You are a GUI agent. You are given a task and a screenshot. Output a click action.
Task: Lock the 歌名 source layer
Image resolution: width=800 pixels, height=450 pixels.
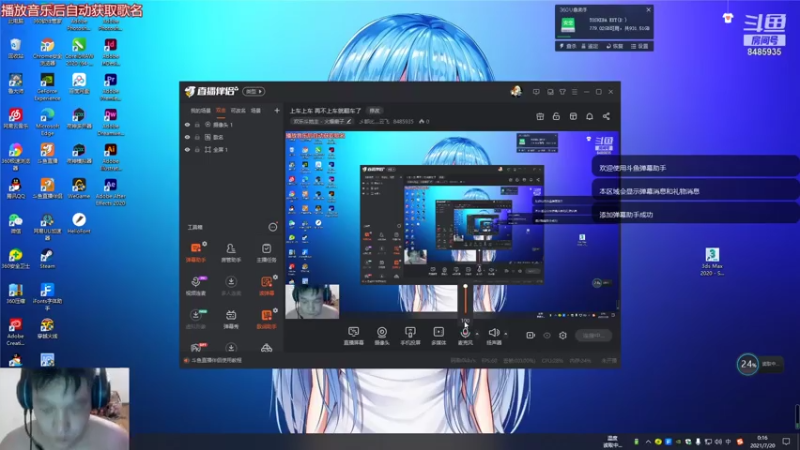click(x=197, y=137)
